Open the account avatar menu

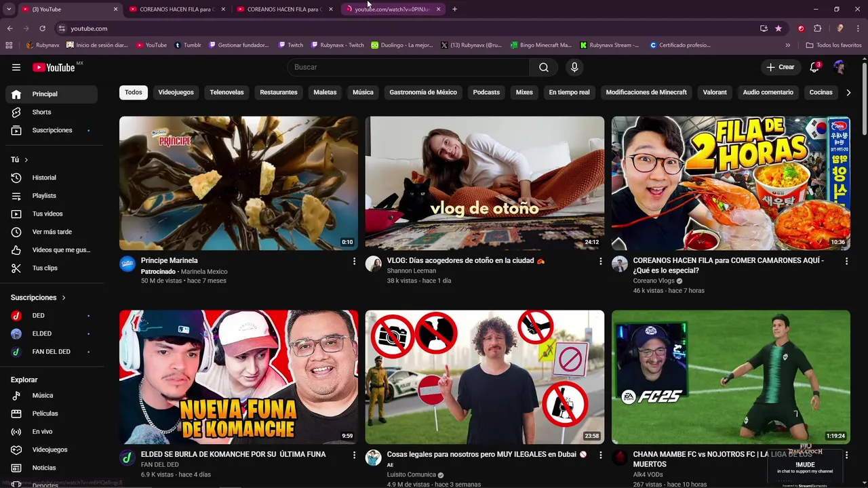pos(839,67)
